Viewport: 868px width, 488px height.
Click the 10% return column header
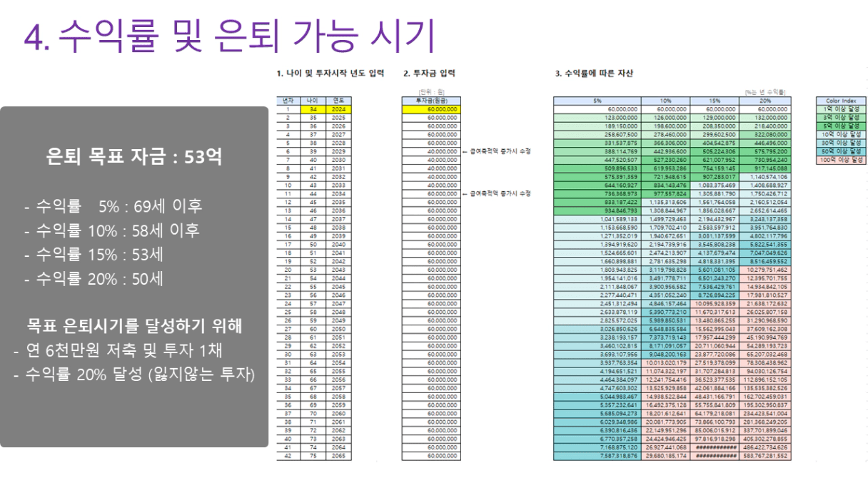point(665,101)
